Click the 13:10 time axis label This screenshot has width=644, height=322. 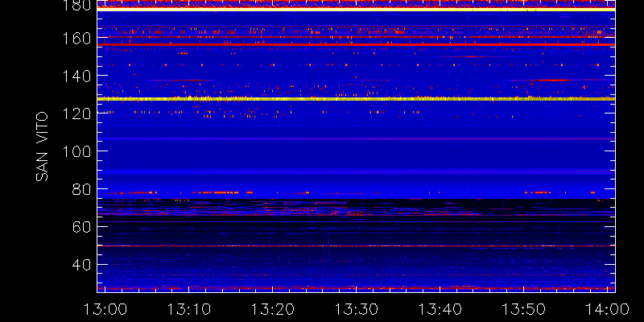click(x=188, y=308)
